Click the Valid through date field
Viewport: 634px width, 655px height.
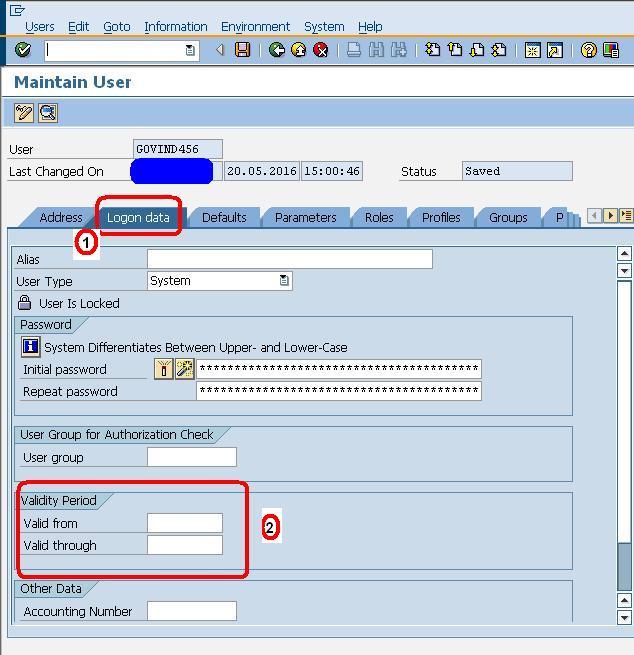185,545
